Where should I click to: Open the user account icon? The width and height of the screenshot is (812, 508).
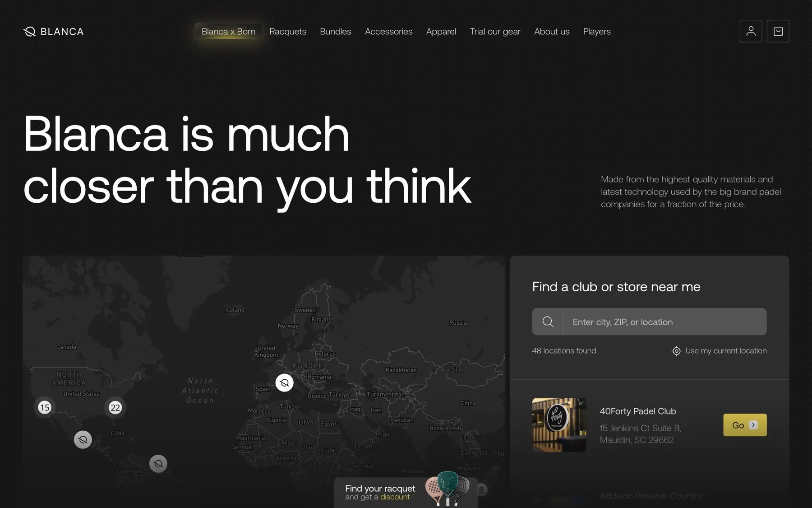[751, 31]
